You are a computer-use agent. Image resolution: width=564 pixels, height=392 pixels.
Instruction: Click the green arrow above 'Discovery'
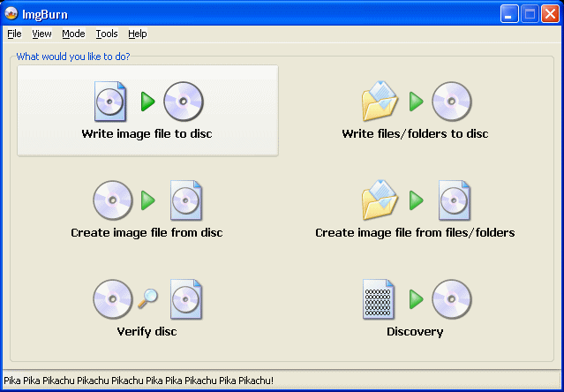coord(417,299)
